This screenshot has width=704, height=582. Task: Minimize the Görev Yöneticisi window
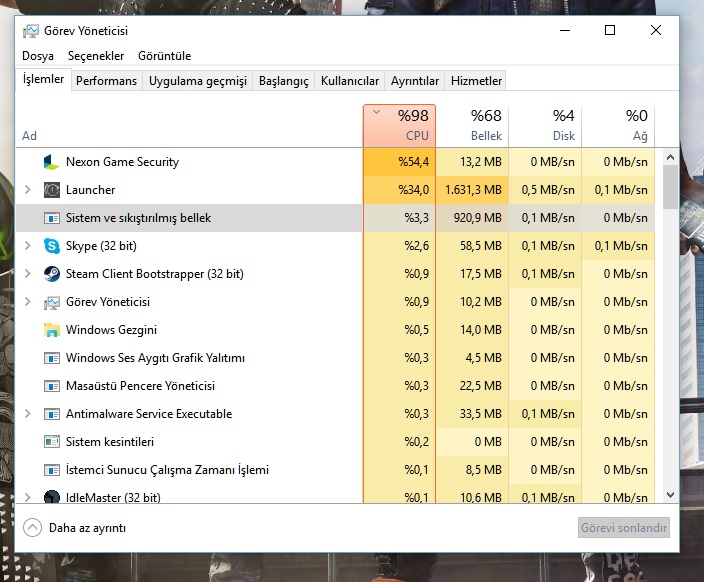(565, 31)
